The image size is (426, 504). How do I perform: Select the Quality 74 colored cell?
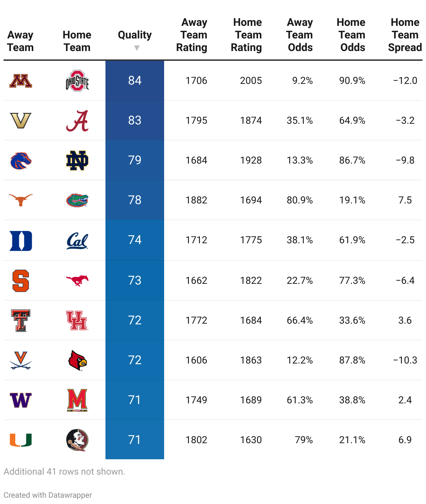click(x=135, y=240)
